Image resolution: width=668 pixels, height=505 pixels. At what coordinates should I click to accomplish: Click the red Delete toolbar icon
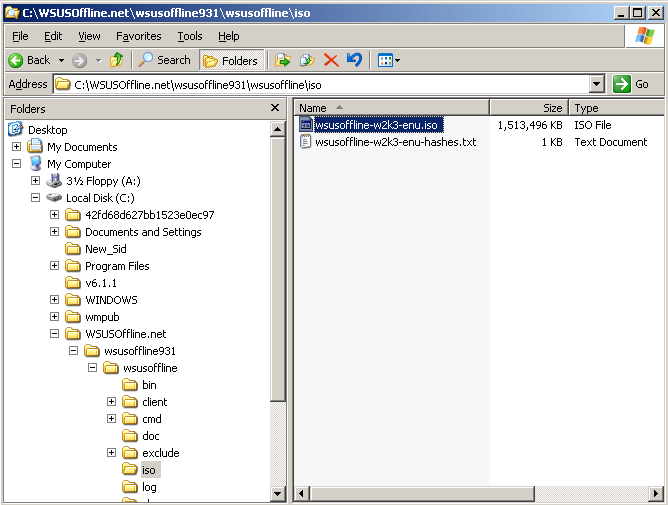331,60
